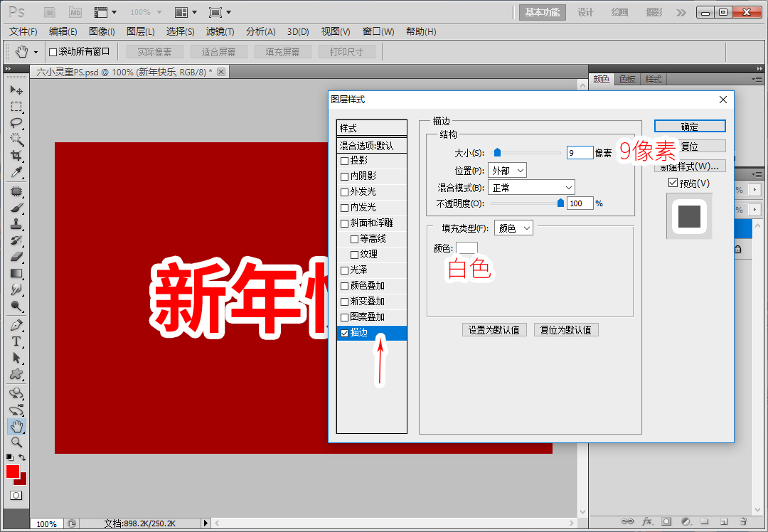768x532 pixels.
Task: Create new adjustment layer icon
Action: click(x=686, y=521)
